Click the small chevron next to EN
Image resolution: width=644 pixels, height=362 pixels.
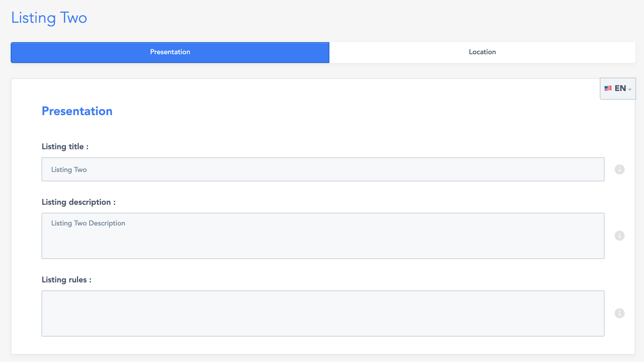tap(630, 89)
